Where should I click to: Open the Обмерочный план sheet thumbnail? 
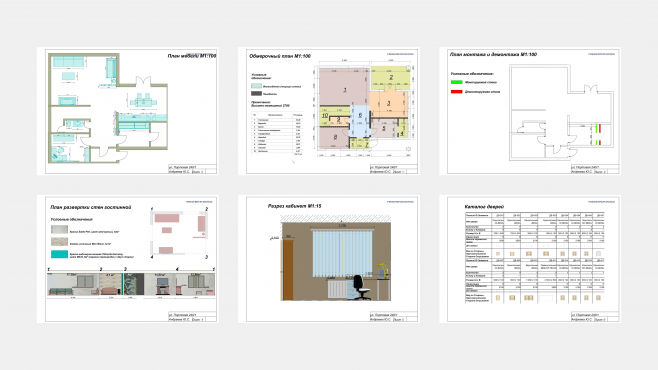coord(329,111)
